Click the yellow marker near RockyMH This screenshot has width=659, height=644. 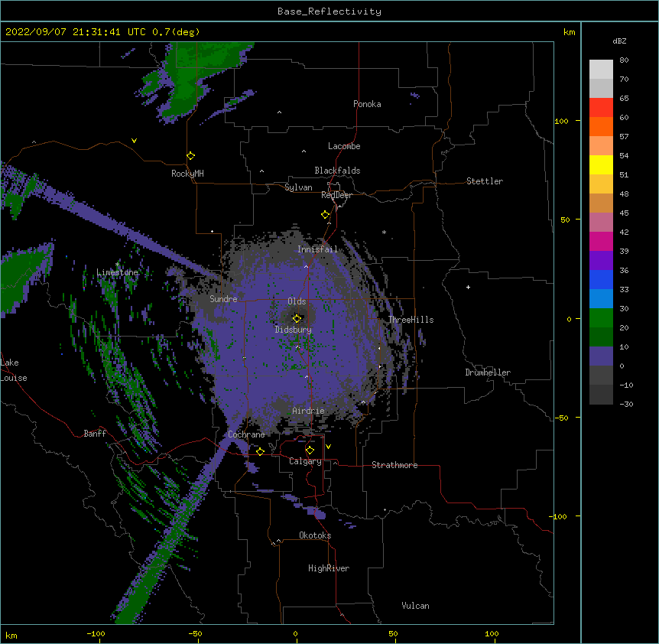(191, 156)
